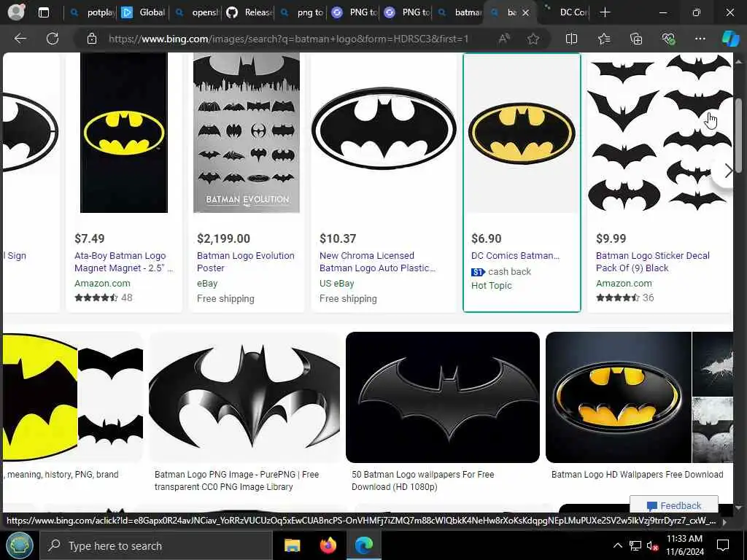Click the taskbar search box

tap(156, 545)
